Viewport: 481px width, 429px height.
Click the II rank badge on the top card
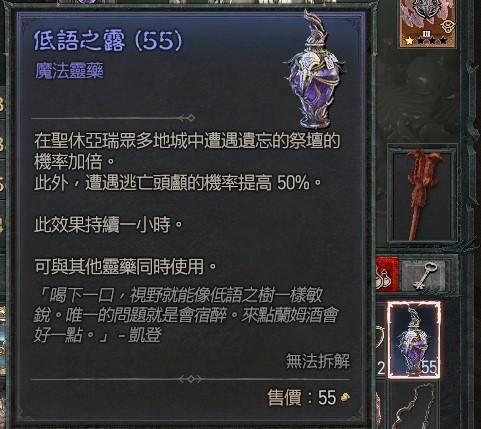click(x=426, y=34)
